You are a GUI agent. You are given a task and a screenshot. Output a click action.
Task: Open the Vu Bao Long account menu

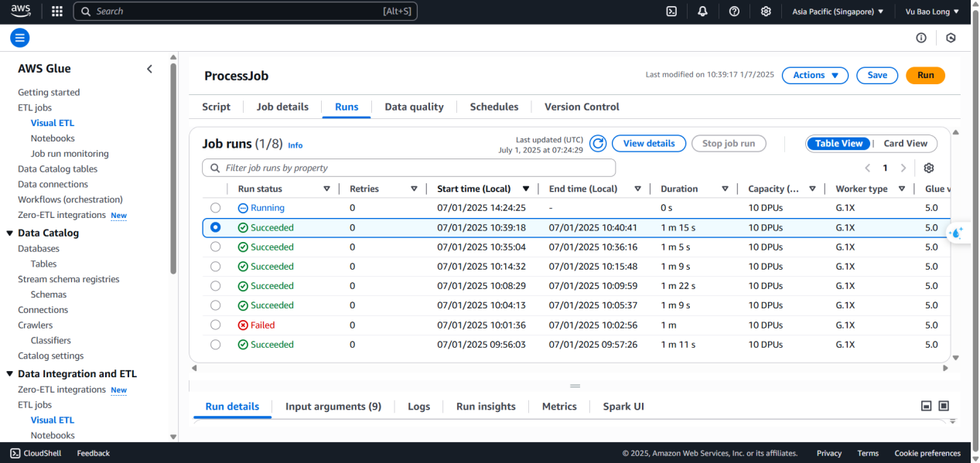tap(932, 12)
